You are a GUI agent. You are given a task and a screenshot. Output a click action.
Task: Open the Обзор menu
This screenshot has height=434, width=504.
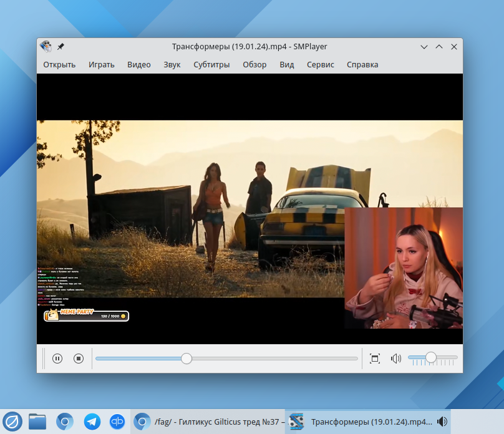pos(254,65)
